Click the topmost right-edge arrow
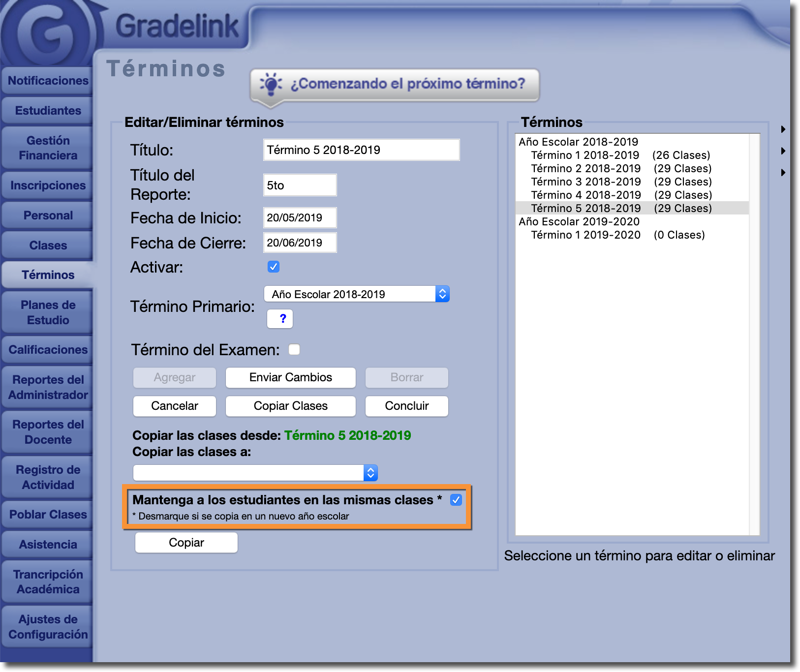 783,129
